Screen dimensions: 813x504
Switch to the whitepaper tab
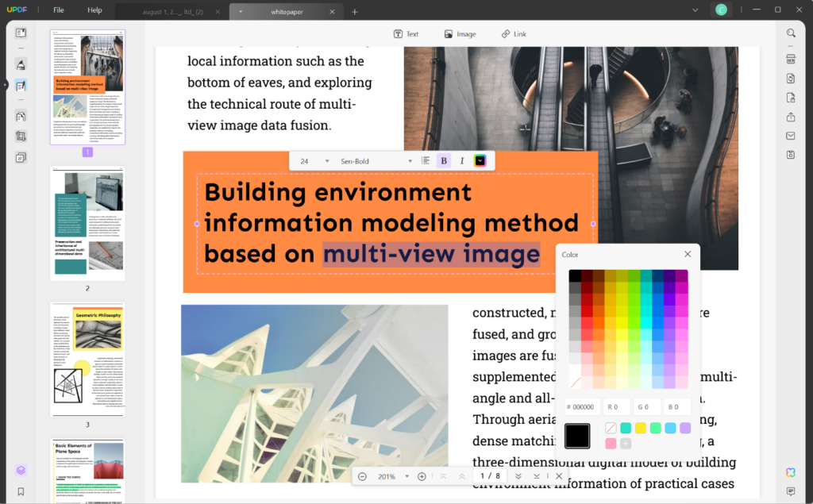(x=287, y=11)
